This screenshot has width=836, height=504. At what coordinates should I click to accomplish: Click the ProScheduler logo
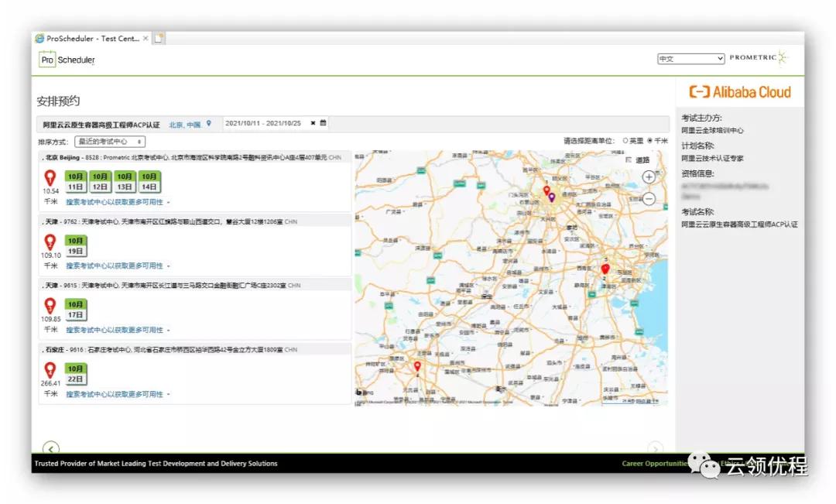67,60
